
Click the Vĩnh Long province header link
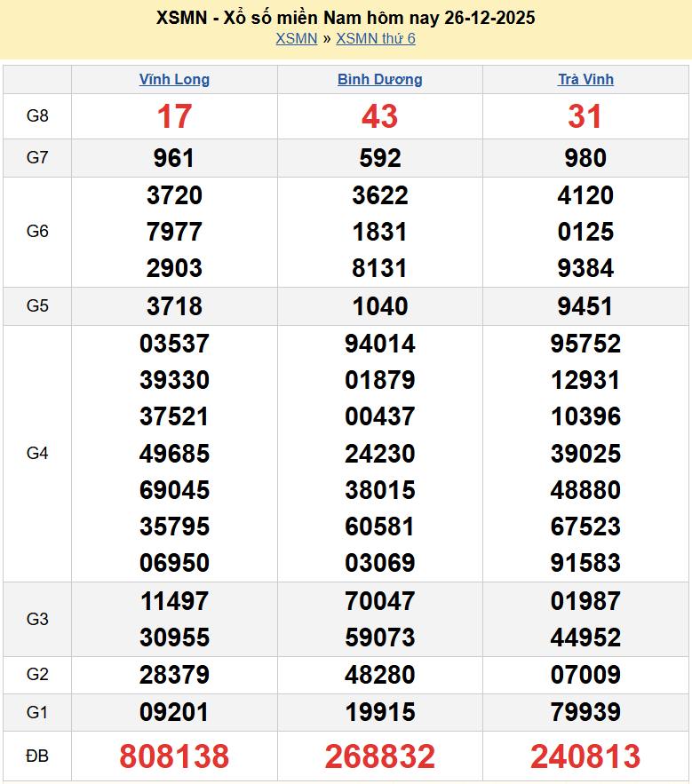pyautogui.click(x=174, y=79)
